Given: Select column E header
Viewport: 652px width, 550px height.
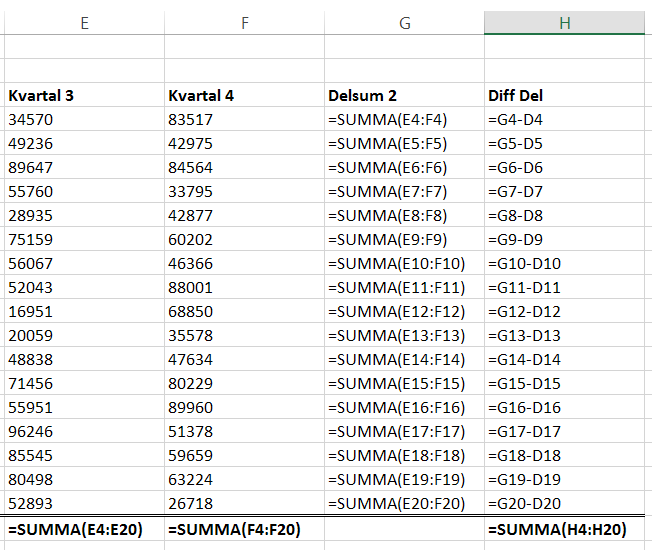Looking at the screenshot, I should click(x=84, y=23).
